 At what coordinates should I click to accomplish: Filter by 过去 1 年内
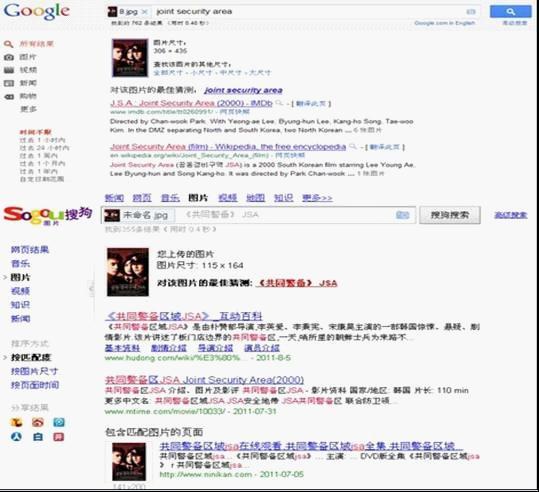click(38, 171)
